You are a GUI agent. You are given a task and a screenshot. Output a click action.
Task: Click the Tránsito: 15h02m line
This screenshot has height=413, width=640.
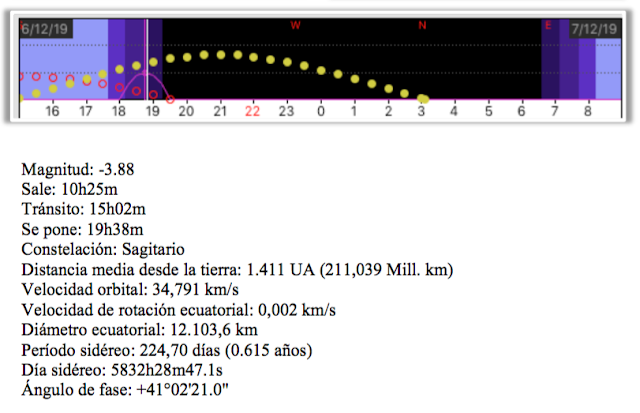tap(83, 209)
